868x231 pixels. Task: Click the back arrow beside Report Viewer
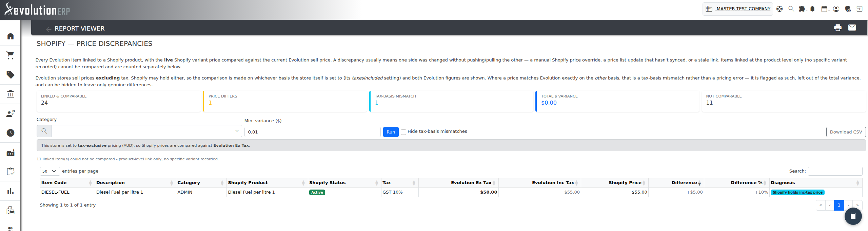49,29
